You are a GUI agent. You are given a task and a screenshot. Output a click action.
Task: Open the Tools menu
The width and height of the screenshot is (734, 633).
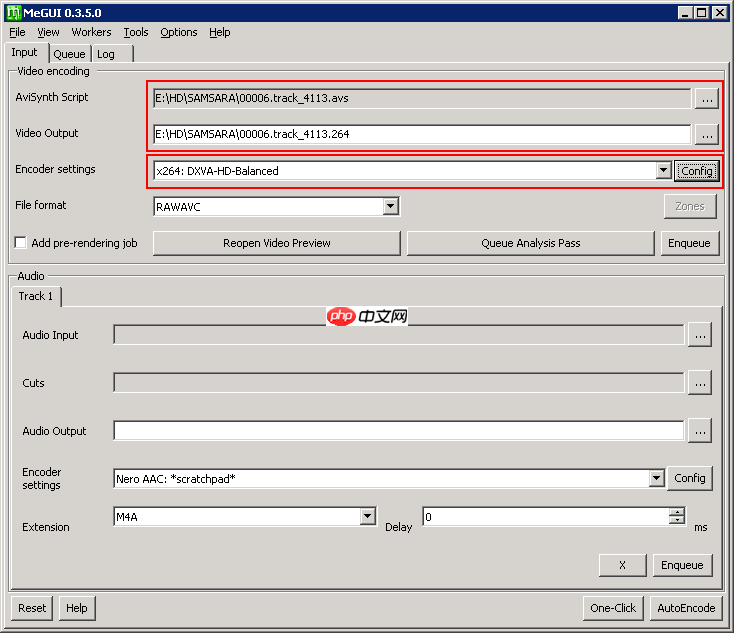point(135,32)
